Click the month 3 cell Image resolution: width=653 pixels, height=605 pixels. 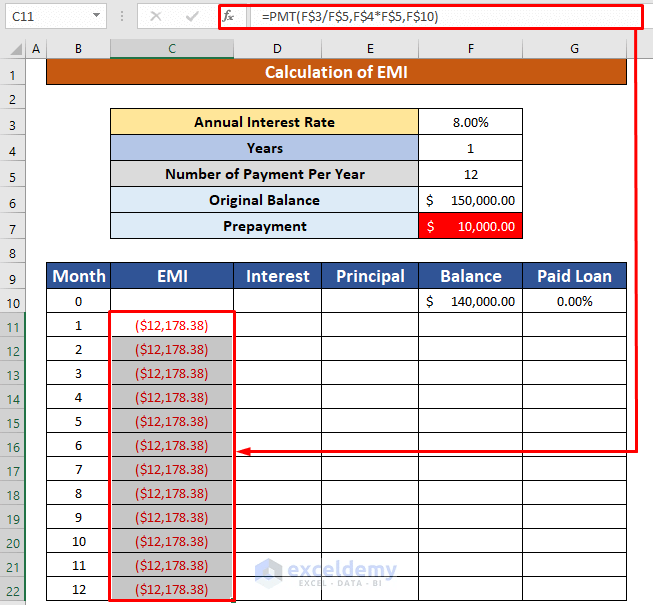[79, 373]
